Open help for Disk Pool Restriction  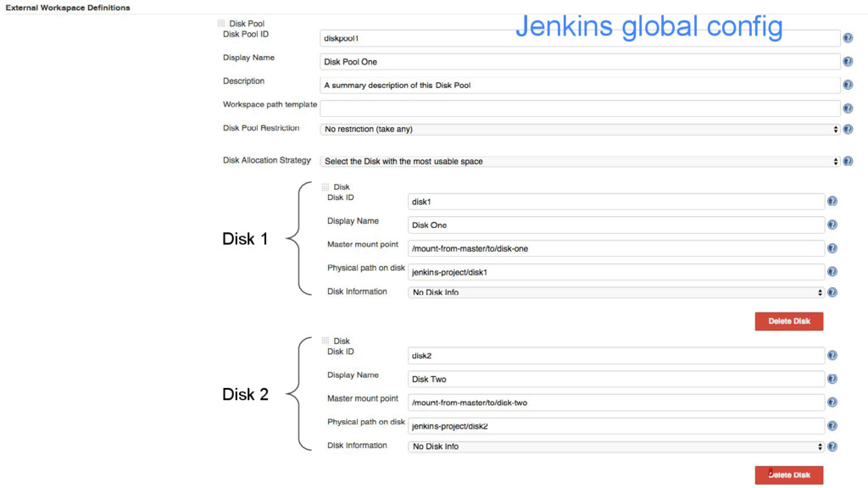(x=848, y=129)
